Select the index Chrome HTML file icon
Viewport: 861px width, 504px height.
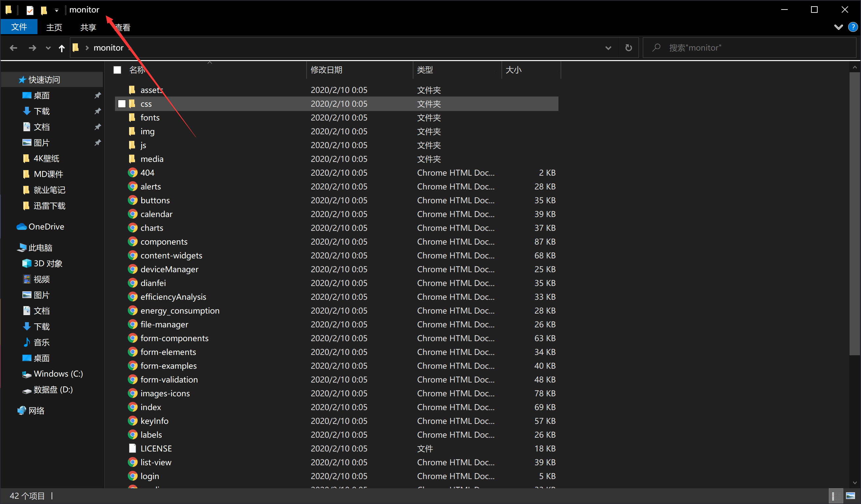133,407
